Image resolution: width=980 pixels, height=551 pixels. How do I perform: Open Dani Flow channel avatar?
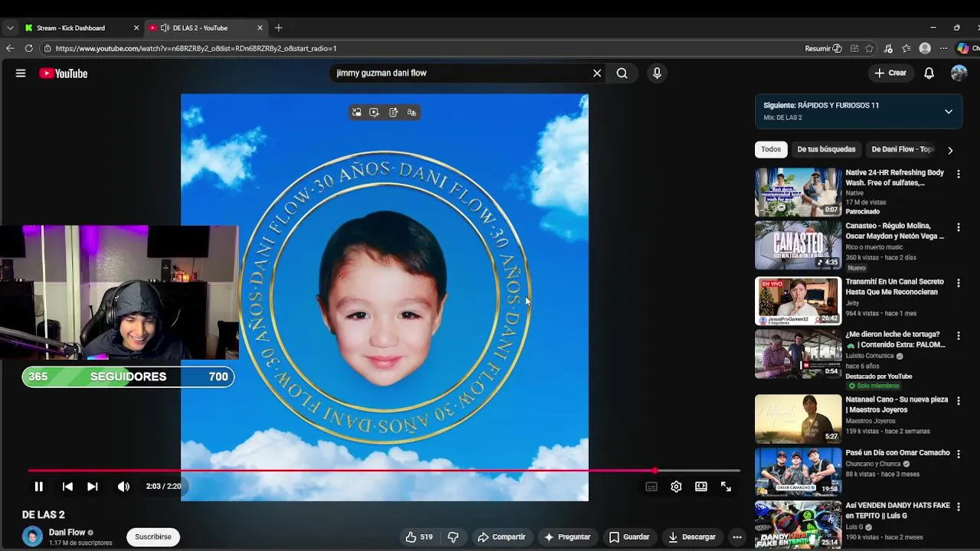[32, 536]
